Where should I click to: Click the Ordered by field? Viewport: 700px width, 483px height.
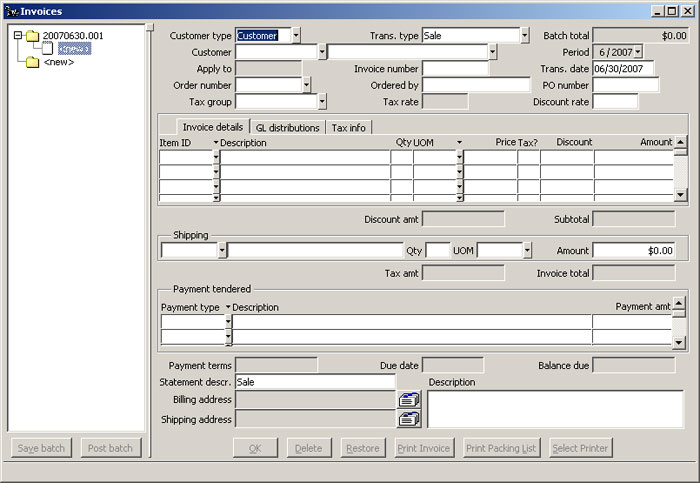point(476,85)
